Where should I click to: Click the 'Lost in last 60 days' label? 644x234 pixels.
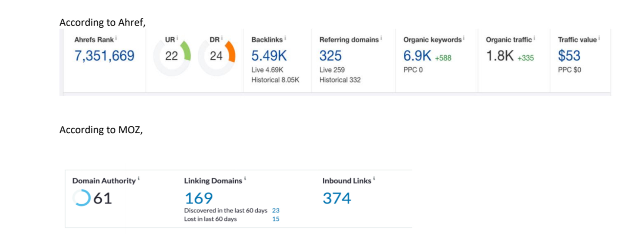(x=210, y=219)
